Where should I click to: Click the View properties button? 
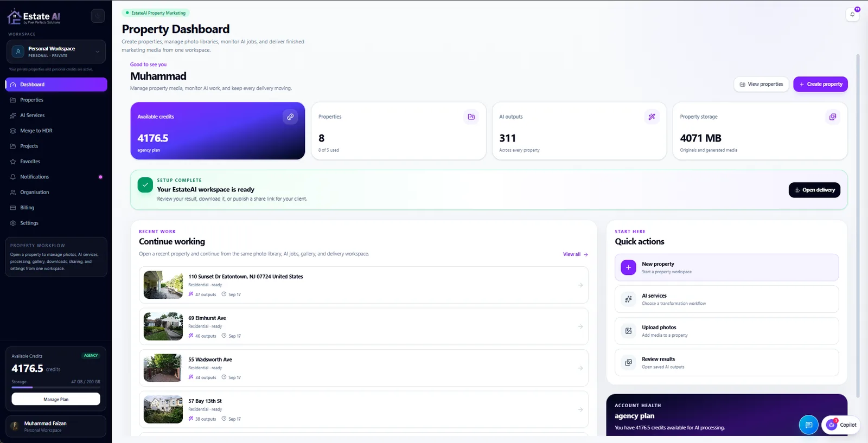click(761, 84)
